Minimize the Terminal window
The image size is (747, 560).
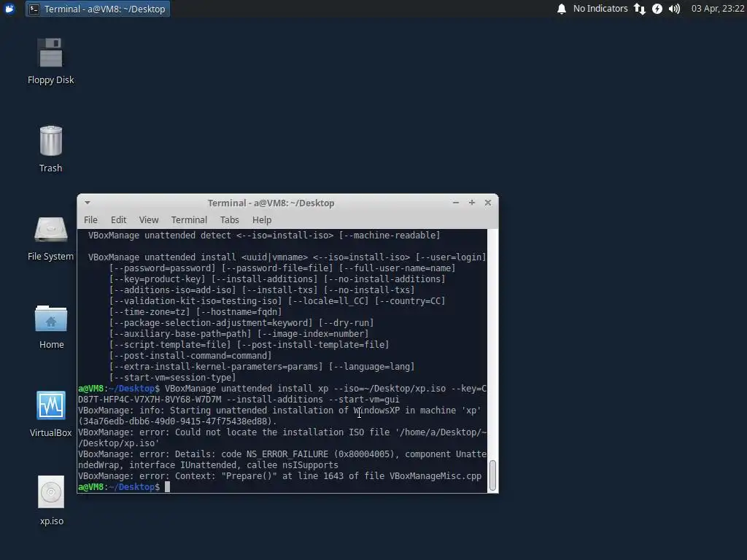pyautogui.click(x=456, y=203)
